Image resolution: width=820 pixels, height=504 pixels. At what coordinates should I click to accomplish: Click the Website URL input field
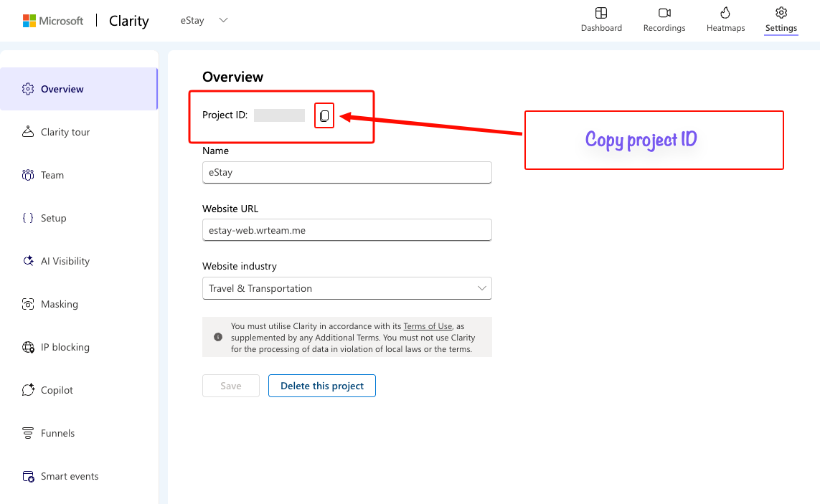[x=347, y=230]
